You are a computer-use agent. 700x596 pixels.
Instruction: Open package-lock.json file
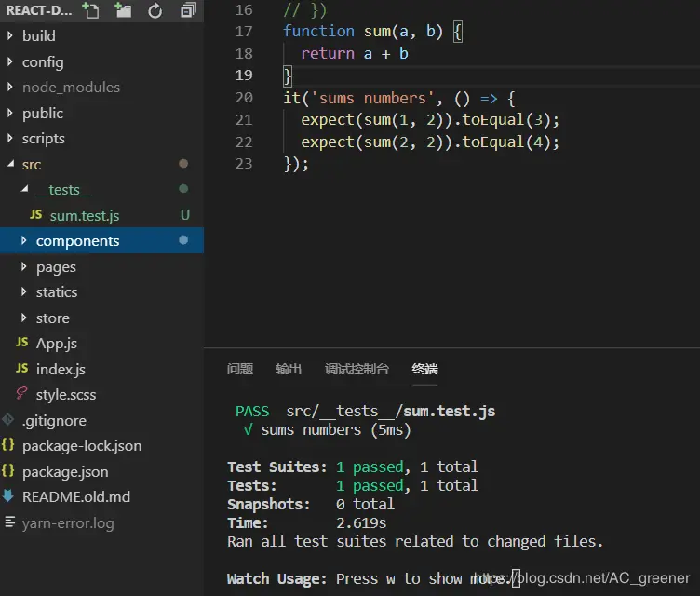[82, 446]
